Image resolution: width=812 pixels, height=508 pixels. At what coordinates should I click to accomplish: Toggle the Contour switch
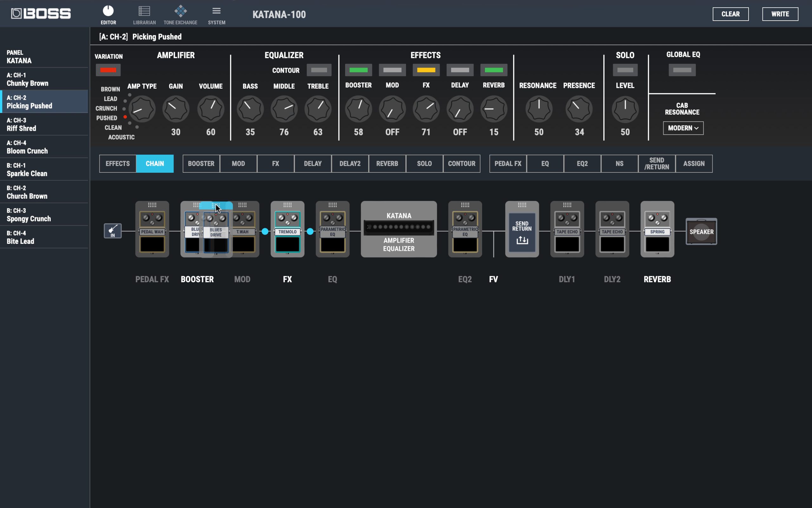tap(319, 70)
